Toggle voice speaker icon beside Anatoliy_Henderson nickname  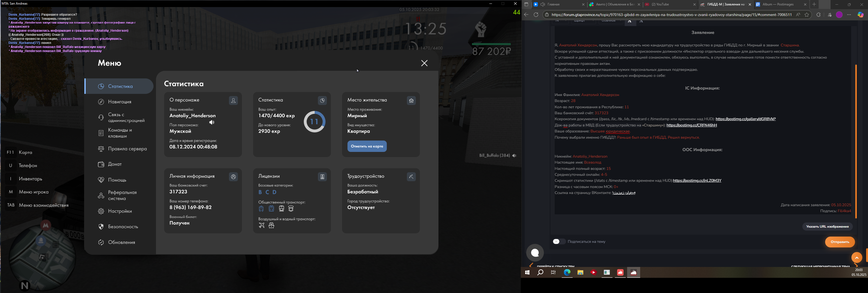point(212,122)
